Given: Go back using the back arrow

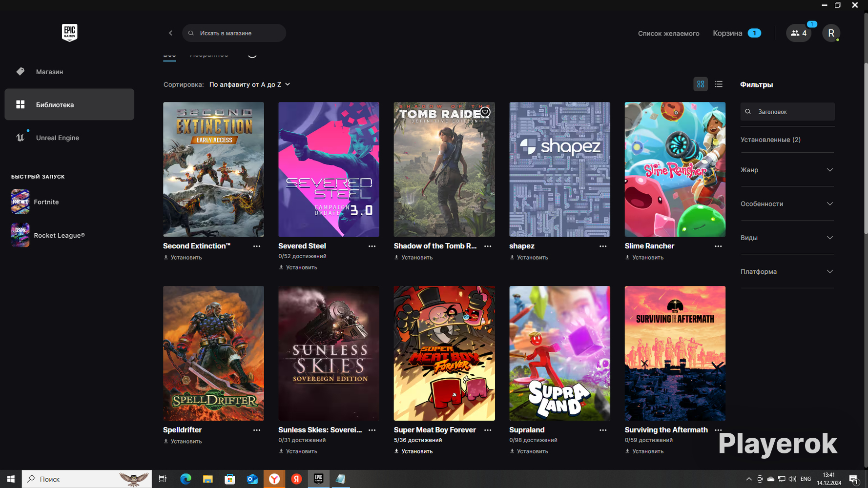Looking at the screenshot, I should click(170, 33).
